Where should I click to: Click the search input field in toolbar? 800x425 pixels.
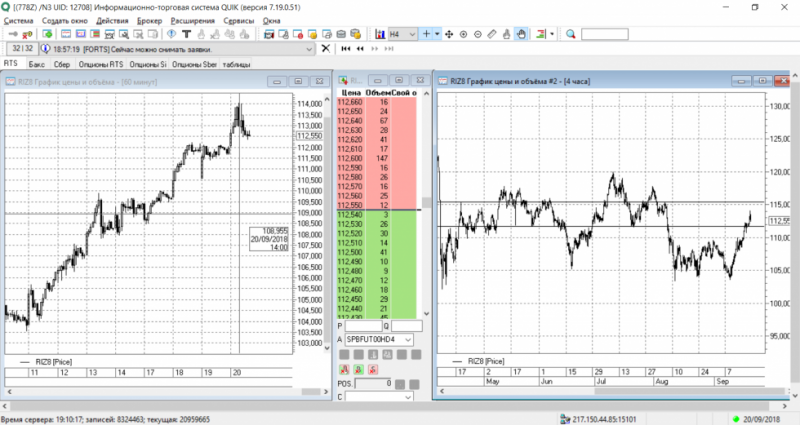(x=605, y=34)
